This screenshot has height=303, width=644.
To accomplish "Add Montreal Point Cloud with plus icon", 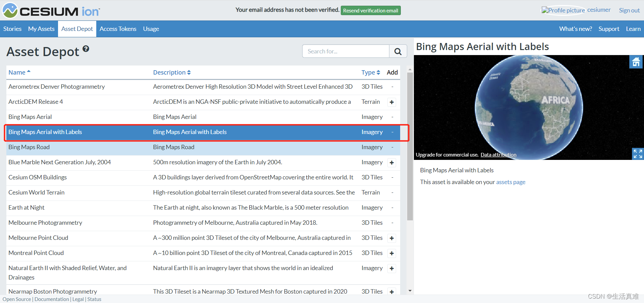I will click(x=391, y=253).
